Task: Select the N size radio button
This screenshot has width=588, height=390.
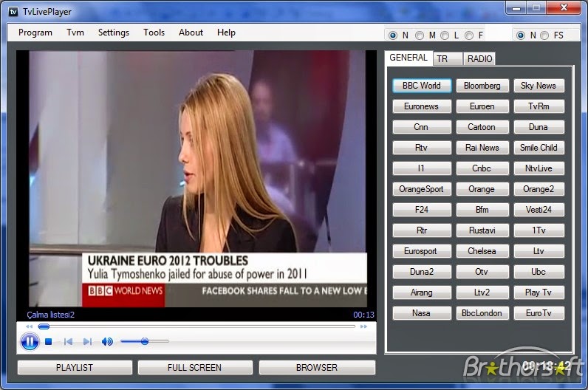Action: coord(393,35)
